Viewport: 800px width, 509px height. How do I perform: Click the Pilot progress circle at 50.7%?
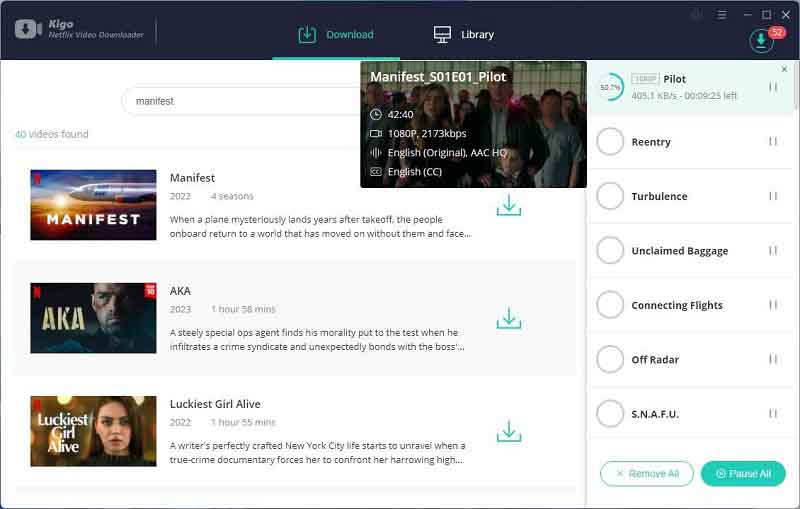[610, 87]
